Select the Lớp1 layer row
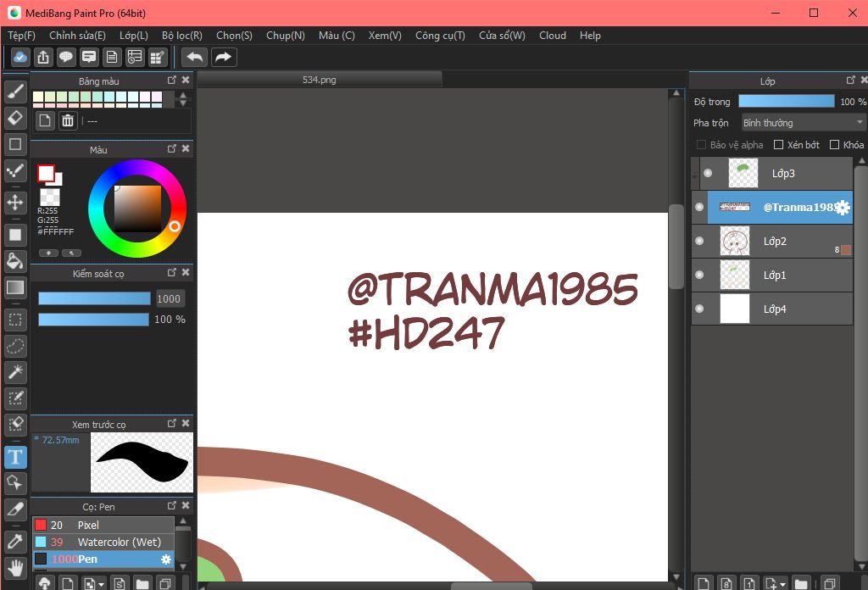 771,275
